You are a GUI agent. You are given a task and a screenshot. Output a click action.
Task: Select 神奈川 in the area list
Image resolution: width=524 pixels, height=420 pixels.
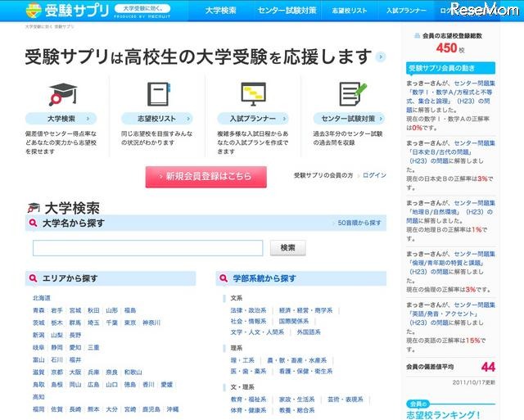tap(151, 323)
